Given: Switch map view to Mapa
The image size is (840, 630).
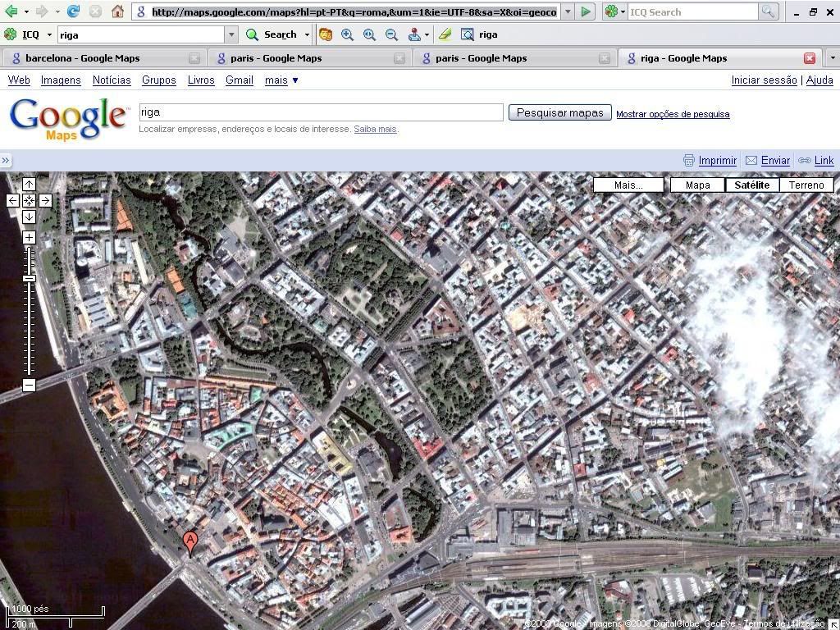Looking at the screenshot, I should [697, 185].
